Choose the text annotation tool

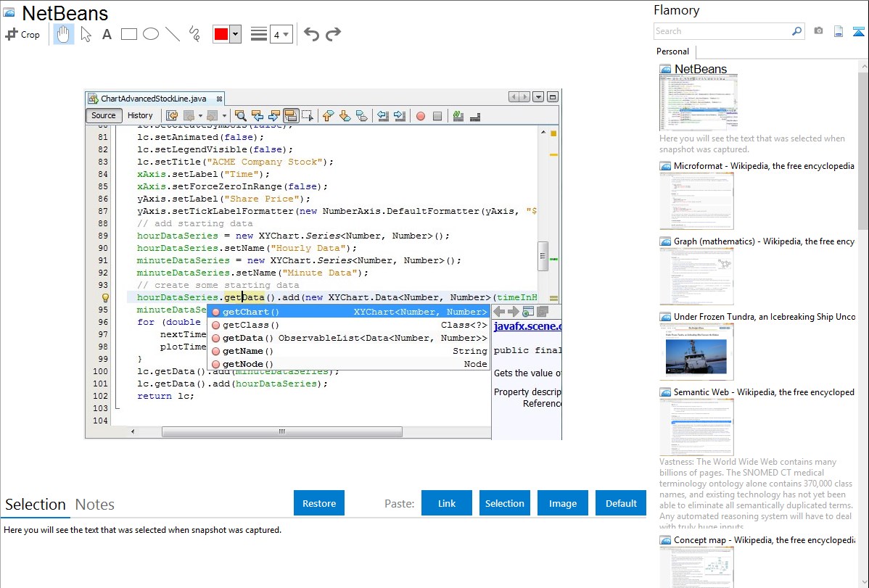pos(107,34)
